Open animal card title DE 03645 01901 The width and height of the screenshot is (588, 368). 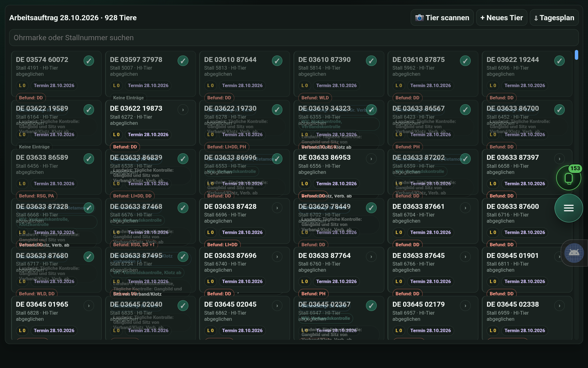[512, 255]
